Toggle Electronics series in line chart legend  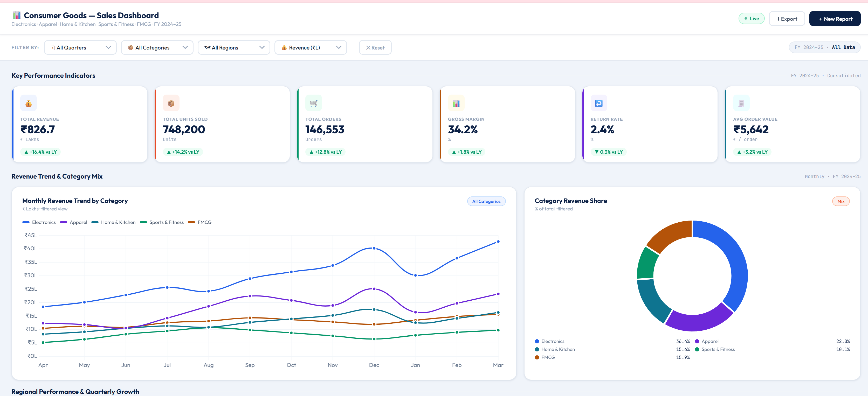click(39, 222)
